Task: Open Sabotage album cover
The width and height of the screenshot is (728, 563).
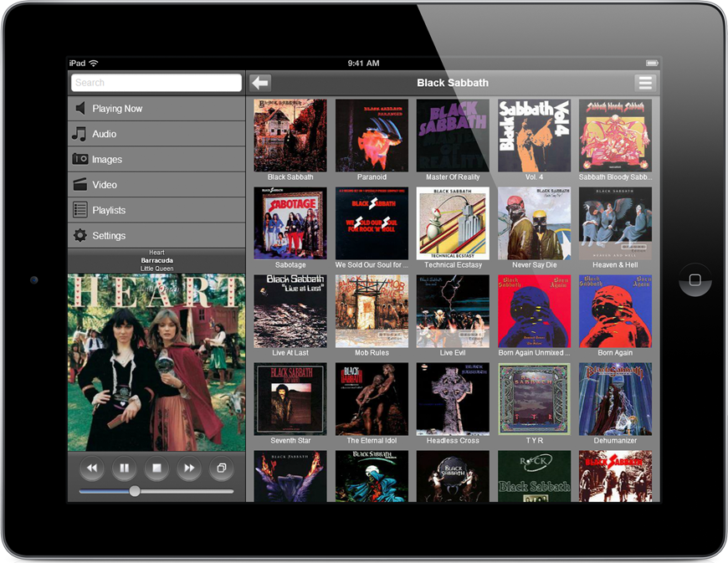Action: [x=290, y=223]
